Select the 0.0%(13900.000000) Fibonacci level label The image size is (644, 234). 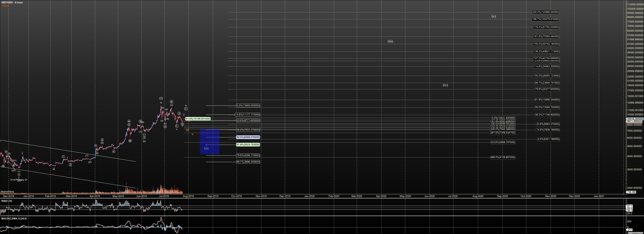[248, 106]
